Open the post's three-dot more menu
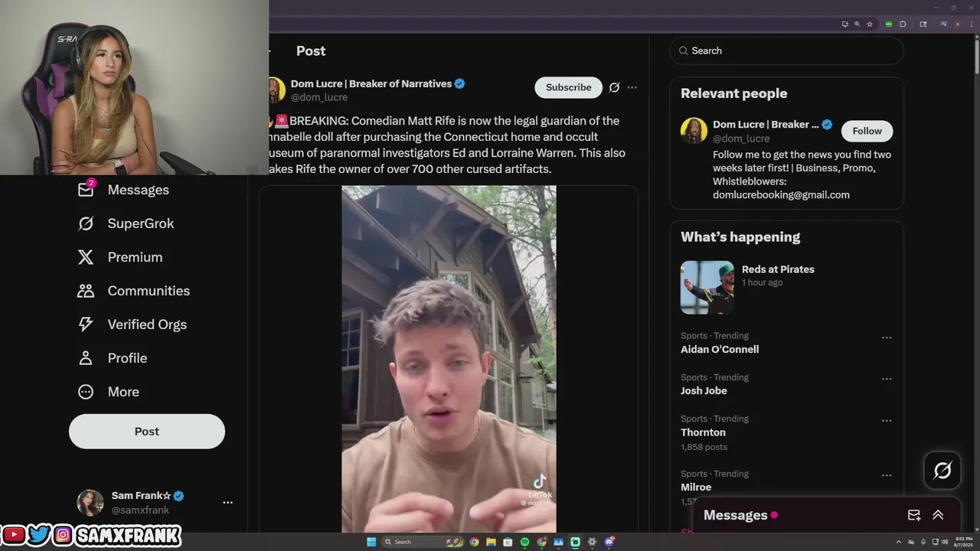This screenshot has width=980, height=551. click(x=632, y=87)
